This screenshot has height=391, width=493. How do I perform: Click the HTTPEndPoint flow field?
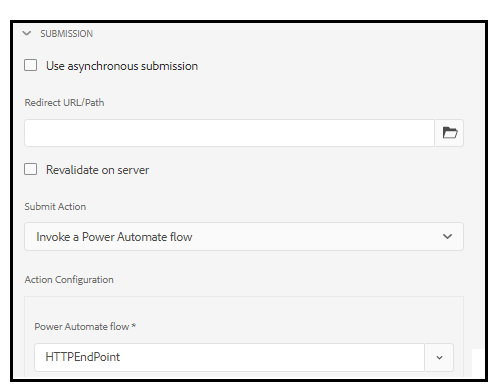tap(229, 357)
